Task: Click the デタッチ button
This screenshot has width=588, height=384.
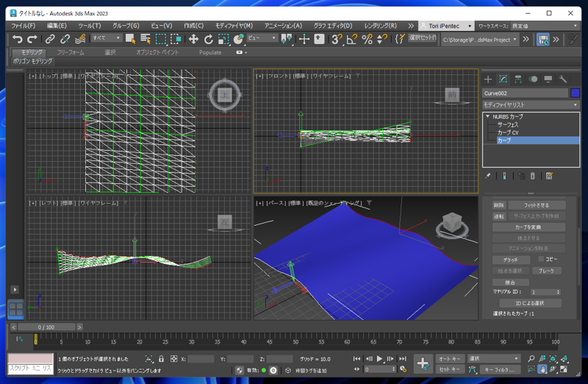Action: (511, 260)
